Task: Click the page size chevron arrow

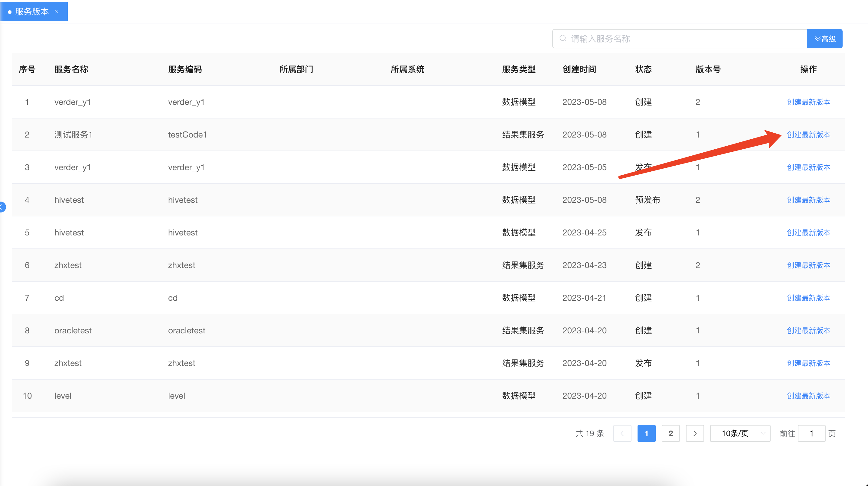Action: click(763, 433)
